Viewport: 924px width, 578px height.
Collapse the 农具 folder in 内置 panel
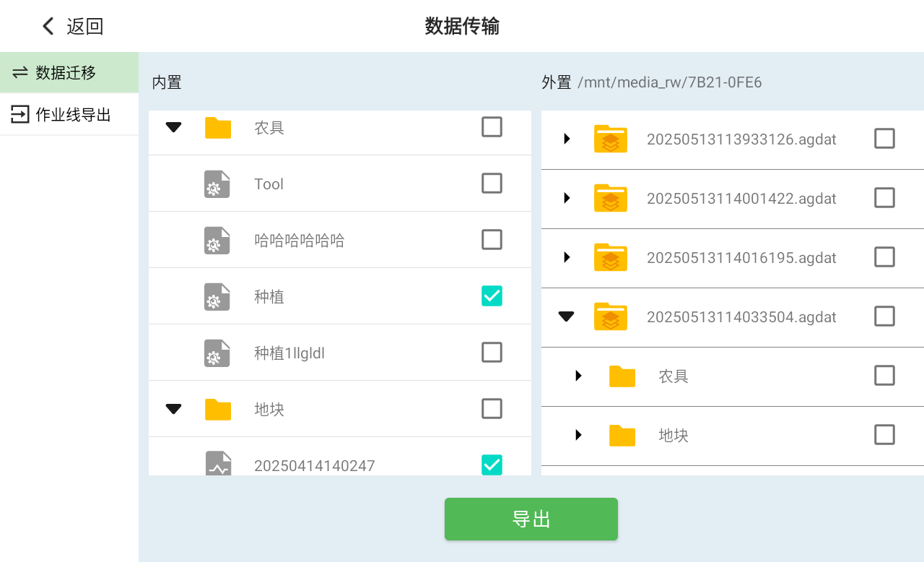[x=173, y=128]
